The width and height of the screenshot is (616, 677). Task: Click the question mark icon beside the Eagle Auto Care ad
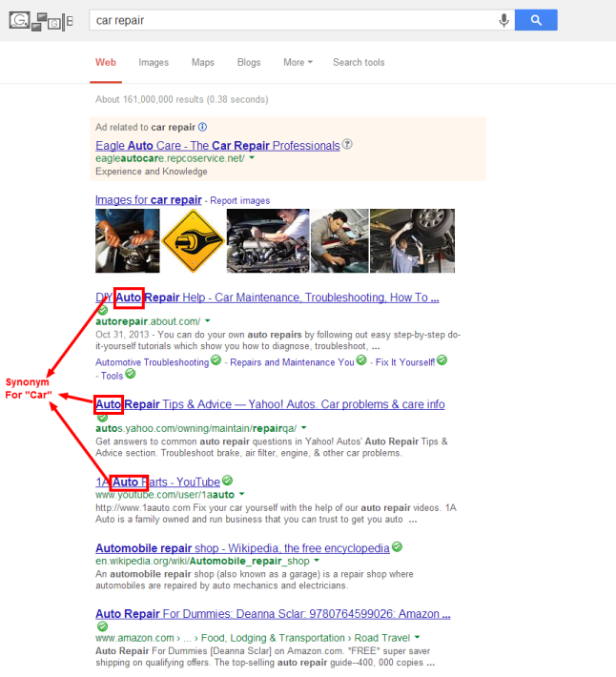coord(347,144)
